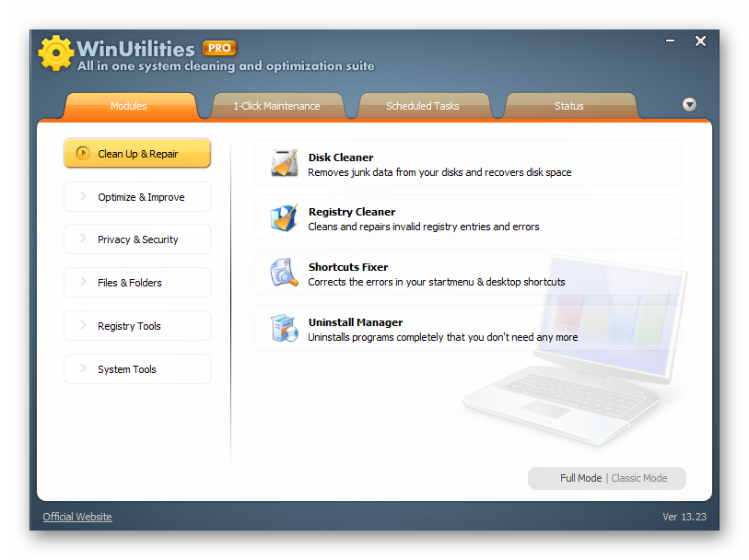Expand the Registry Tools chevron
Viewport: 749px width, 560px height.
[83, 325]
